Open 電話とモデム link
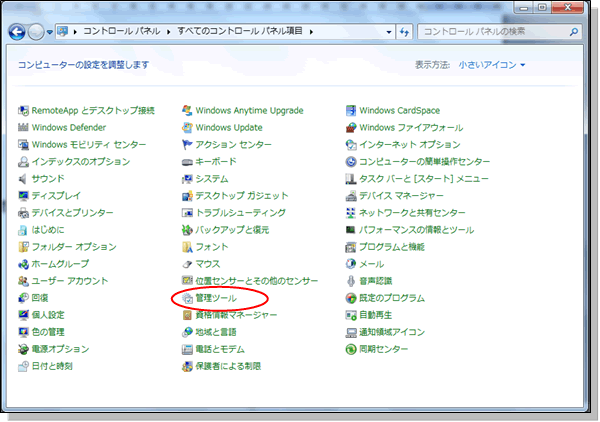Viewport: 600px width, 422px height. [x=220, y=349]
